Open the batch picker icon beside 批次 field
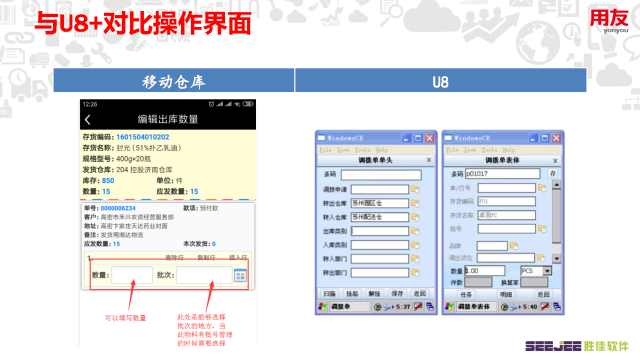The width and height of the screenshot is (640, 360). (x=240, y=276)
